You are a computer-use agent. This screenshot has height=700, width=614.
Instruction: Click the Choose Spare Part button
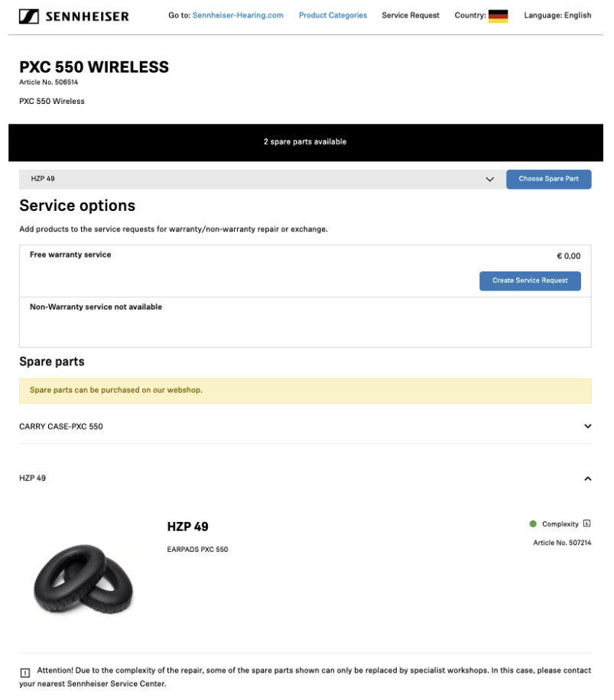pos(548,179)
